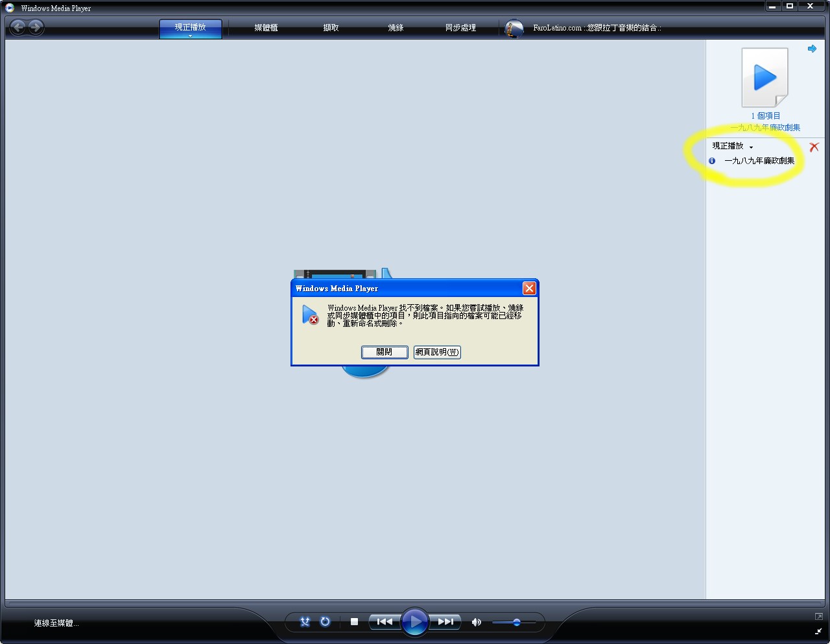Open the FaroLatino.com online store tab
Image resolution: width=830 pixels, height=644 pixels.
tap(597, 28)
